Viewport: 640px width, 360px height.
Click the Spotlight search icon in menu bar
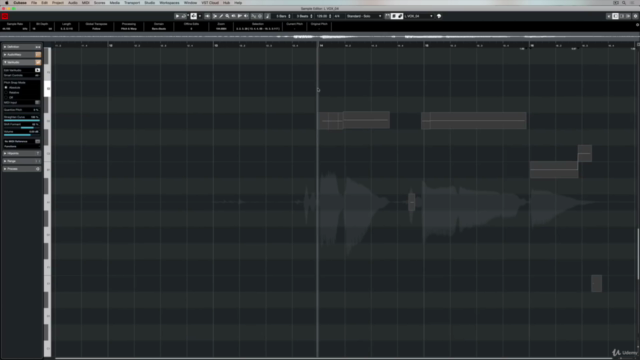coord(624,2)
